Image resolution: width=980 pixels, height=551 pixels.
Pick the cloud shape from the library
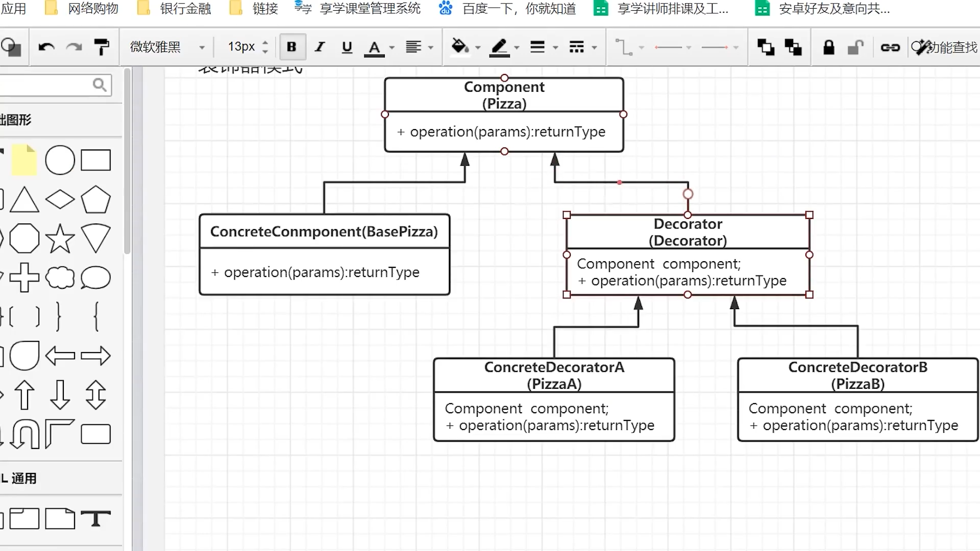click(60, 278)
